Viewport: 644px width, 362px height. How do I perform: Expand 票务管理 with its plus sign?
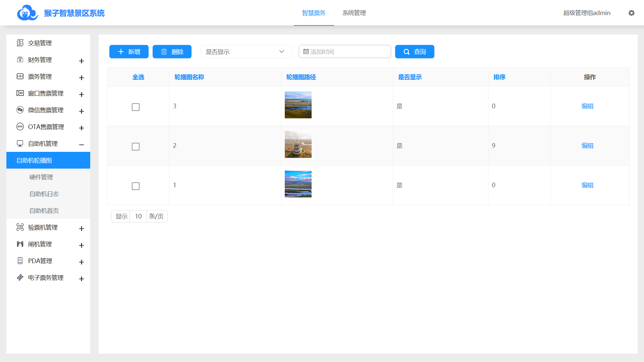pos(81,78)
